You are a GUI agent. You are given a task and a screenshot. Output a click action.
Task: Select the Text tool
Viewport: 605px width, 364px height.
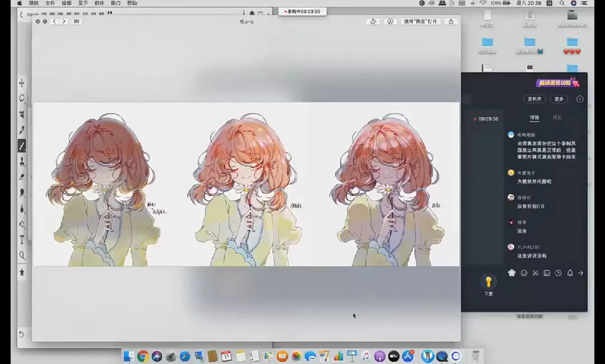coord(22,240)
